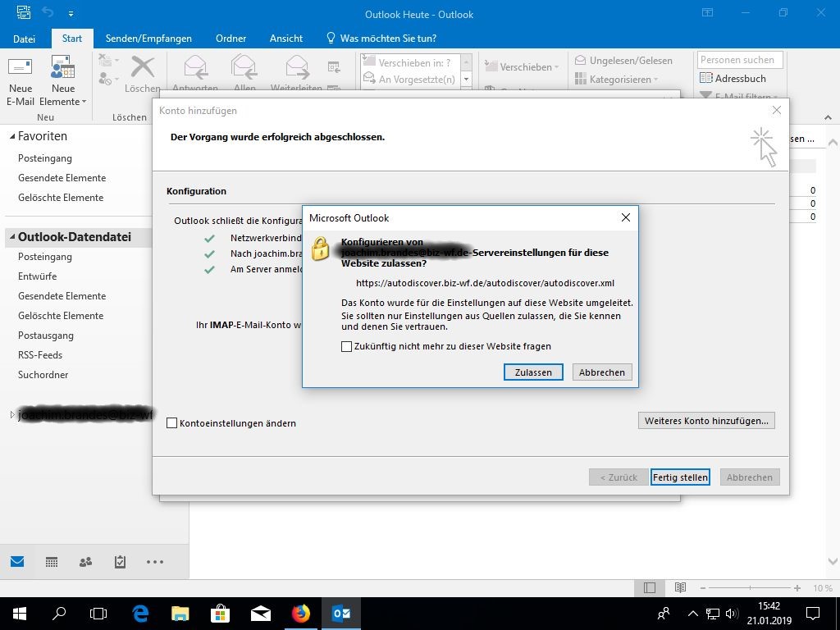This screenshot has width=840, height=630.
Task: Collapse the Outlook-Datendatei folder tree
Action: (12, 237)
